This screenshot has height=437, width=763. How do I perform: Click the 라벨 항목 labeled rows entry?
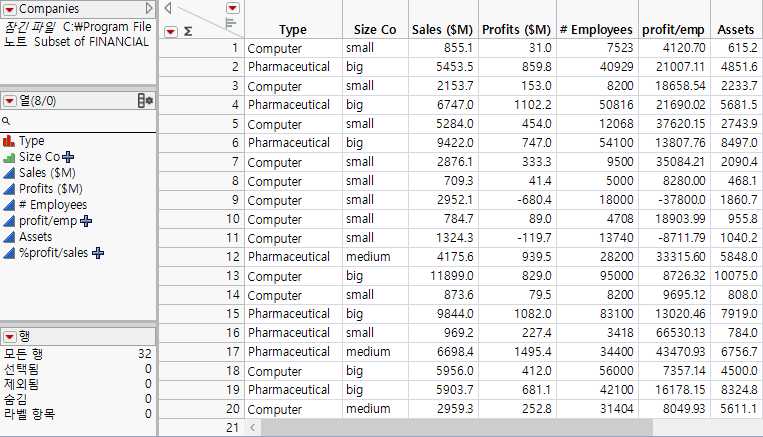78,414
